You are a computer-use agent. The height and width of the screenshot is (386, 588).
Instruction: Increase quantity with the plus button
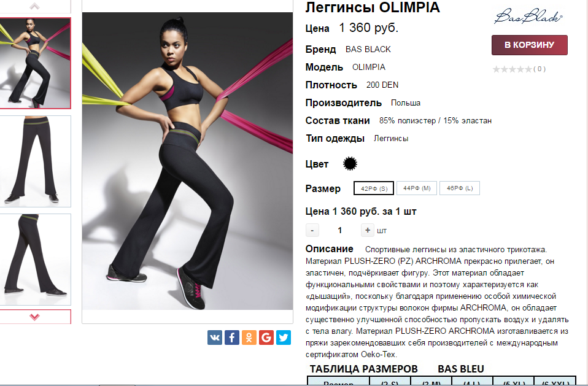[x=368, y=230]
